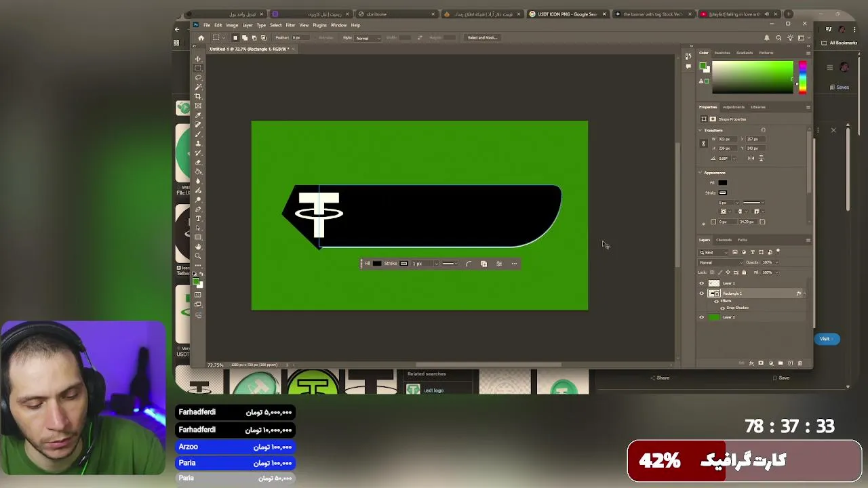
Task: Toggle the Drop Shadow effect visibility
Action: pos(722,308)
